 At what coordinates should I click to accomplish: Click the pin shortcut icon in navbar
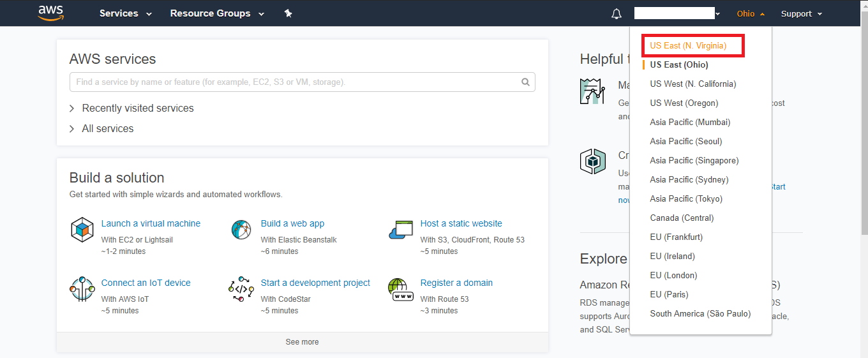(288, 13)
